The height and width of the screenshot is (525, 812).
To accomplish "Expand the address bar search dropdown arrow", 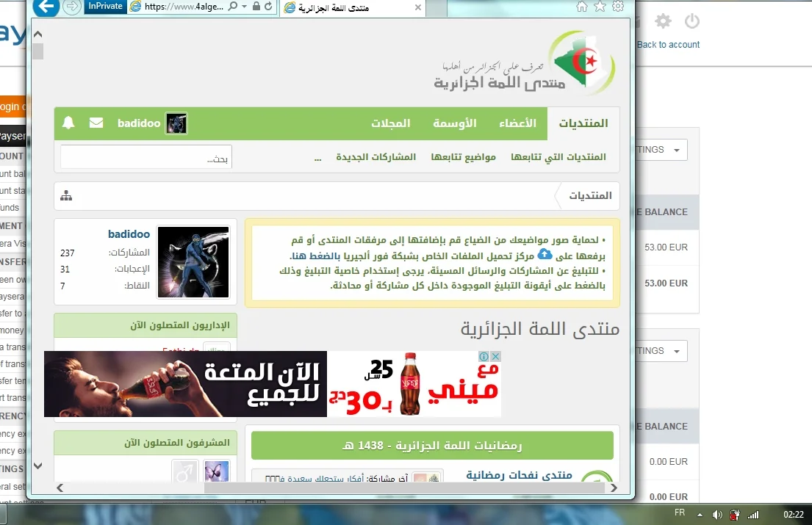I will [x=244, y=7].
